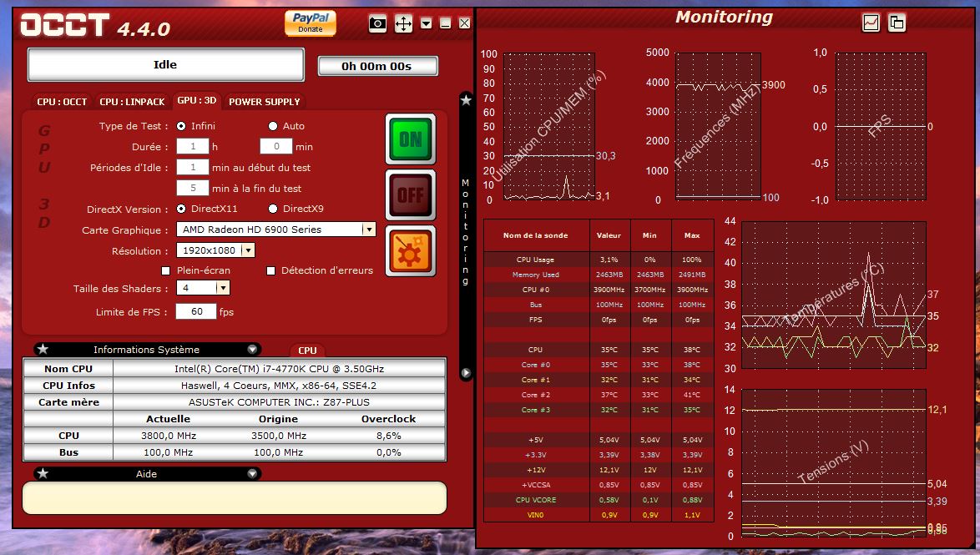Image resolution: width=980 pixels, height=555 pixels.
Task: Click the arrow at bottom of Monitoring strip
Action: [x=466, y=373]
